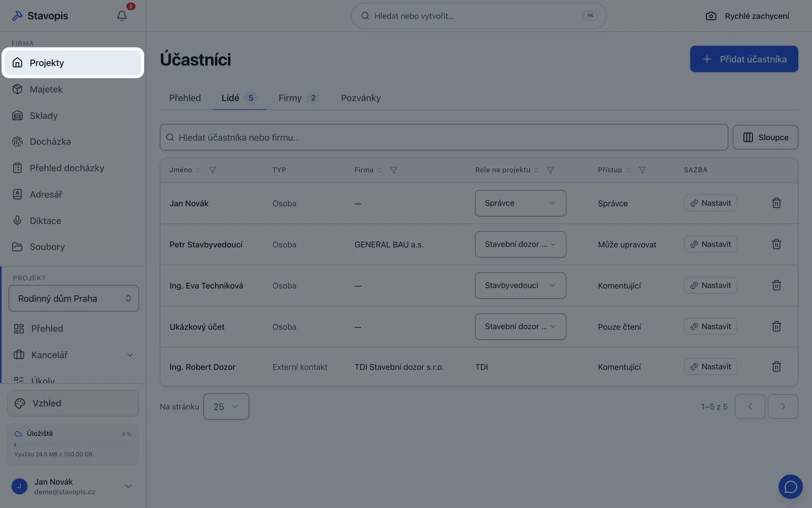The image size is (812, 508).
Task: Open the notifications bell
Action: [x=122, y=15]
